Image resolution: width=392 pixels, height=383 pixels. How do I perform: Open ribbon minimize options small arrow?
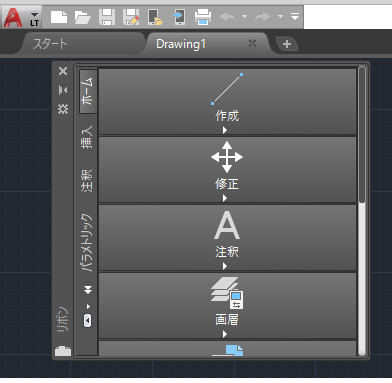click(88, 306)
